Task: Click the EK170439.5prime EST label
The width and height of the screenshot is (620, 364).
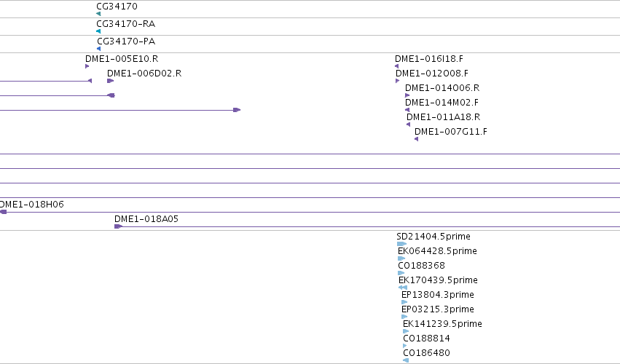Action: pyautogui.click(x=438, y=280)
